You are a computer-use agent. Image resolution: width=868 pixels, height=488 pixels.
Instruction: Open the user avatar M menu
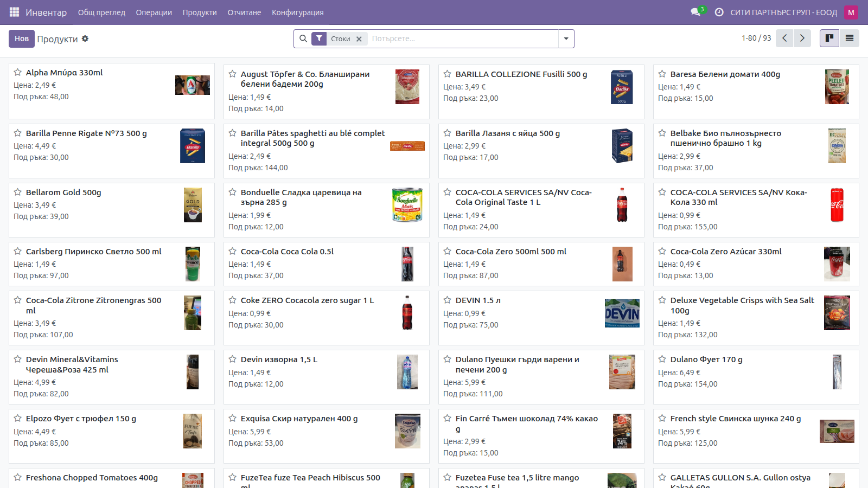point(851,12)
